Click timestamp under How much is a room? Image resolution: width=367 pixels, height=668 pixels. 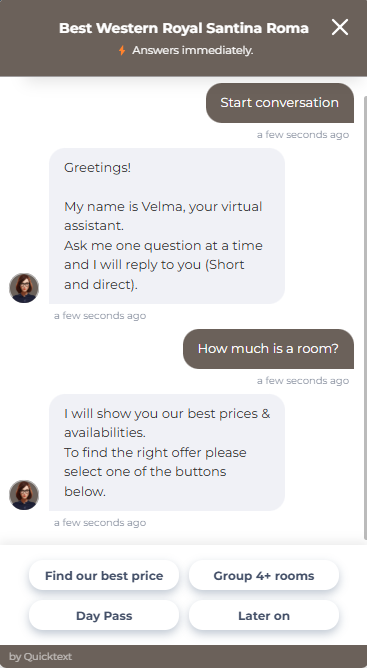click(x=303, y=380)
